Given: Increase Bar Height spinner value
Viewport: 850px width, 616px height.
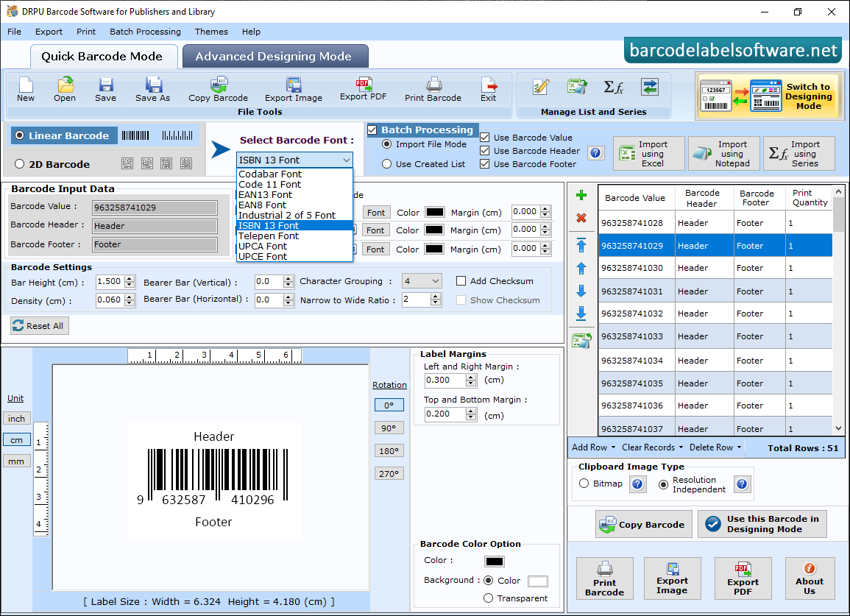Looking at the screenshot, I should (130, 279).
